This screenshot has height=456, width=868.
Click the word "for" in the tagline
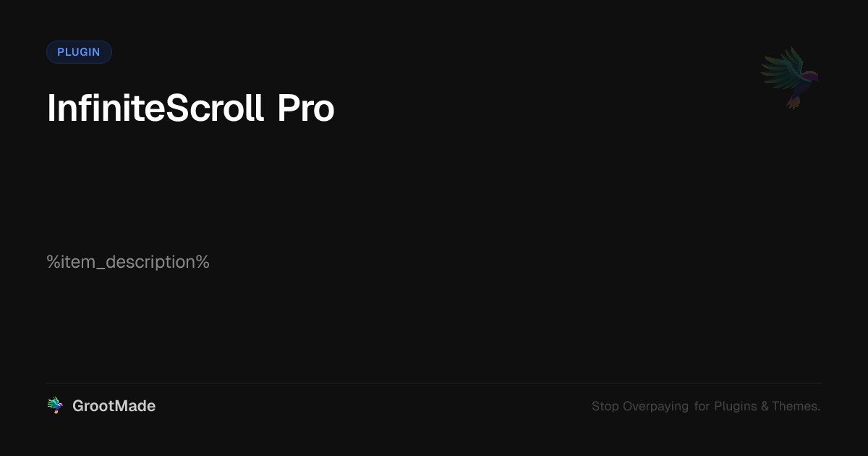pyautogui.click(x=702, y=406)
